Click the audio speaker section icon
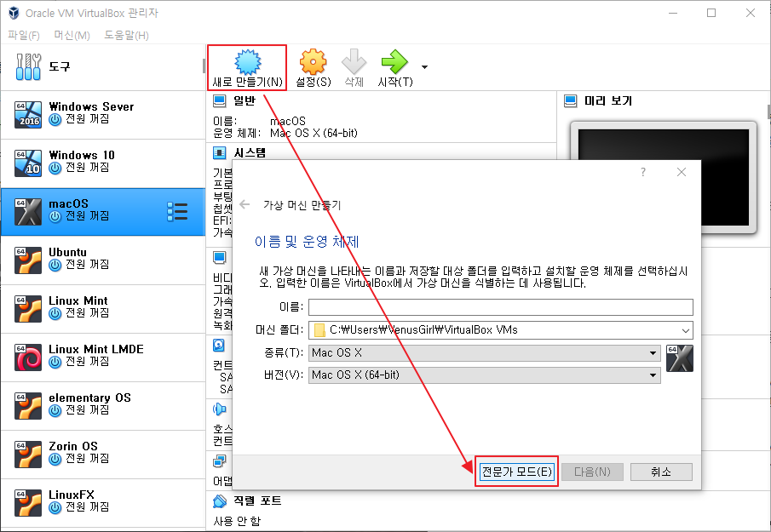Image resolution: width=771 pixels, height=532 pixels. pyautogui.click(x=219, y=409)
